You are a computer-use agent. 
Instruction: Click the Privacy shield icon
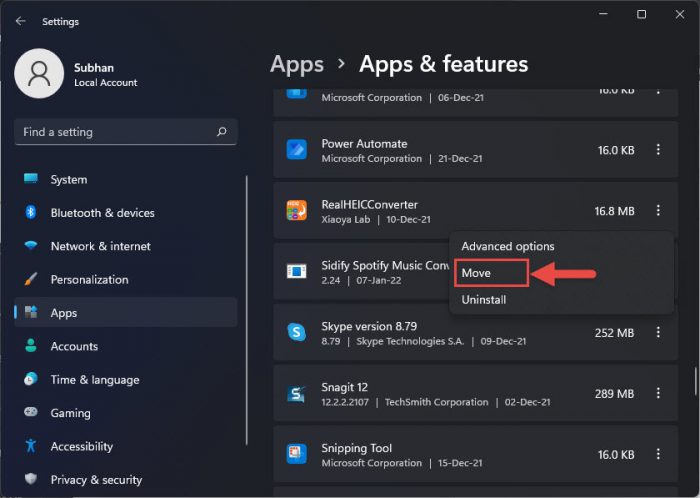pos(31,479)
